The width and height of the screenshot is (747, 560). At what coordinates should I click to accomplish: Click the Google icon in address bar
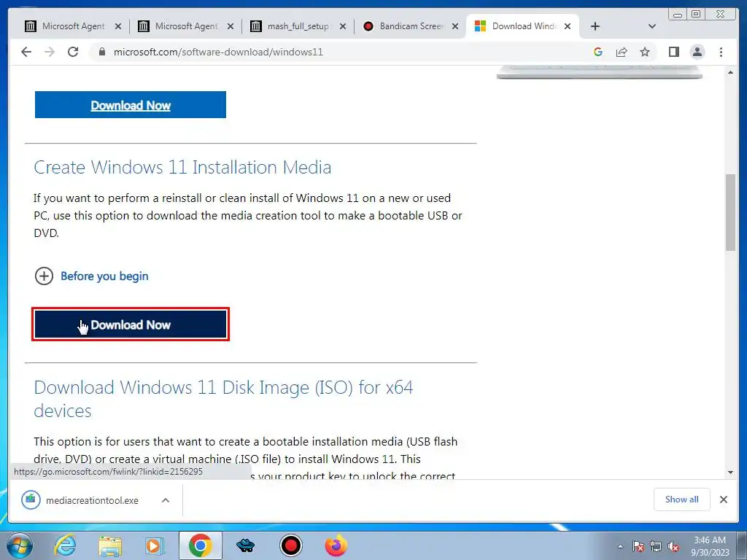tap(598, 52)
